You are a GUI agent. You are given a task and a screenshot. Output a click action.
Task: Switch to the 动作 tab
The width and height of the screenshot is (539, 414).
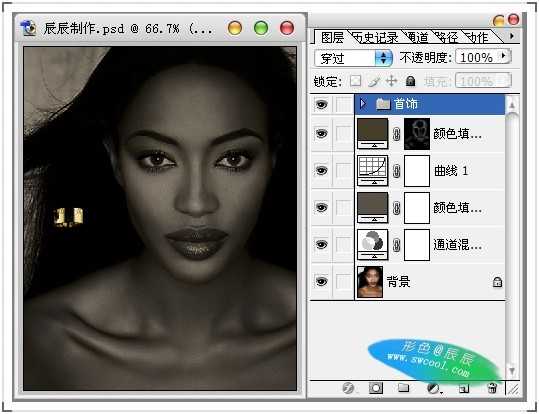coord(476,37)
